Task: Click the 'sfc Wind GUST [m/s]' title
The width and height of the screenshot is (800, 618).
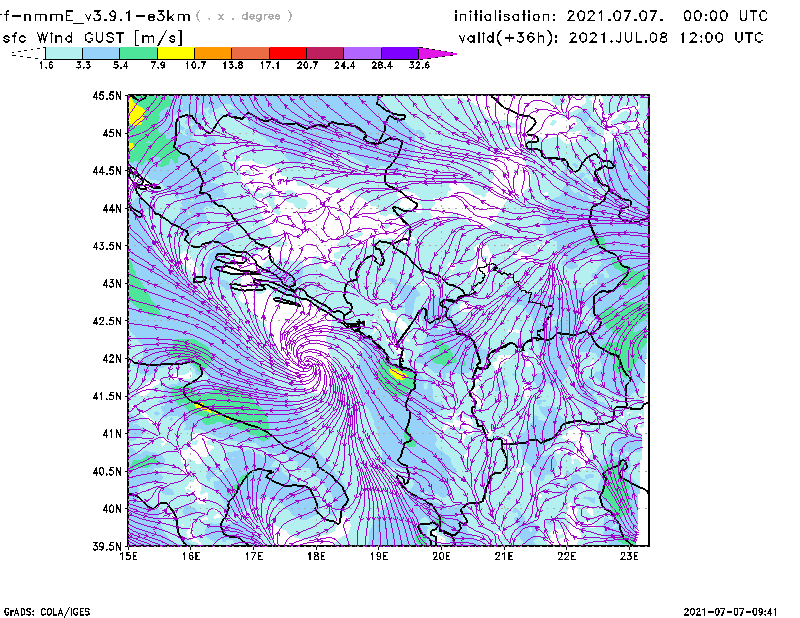Action: 92,38
